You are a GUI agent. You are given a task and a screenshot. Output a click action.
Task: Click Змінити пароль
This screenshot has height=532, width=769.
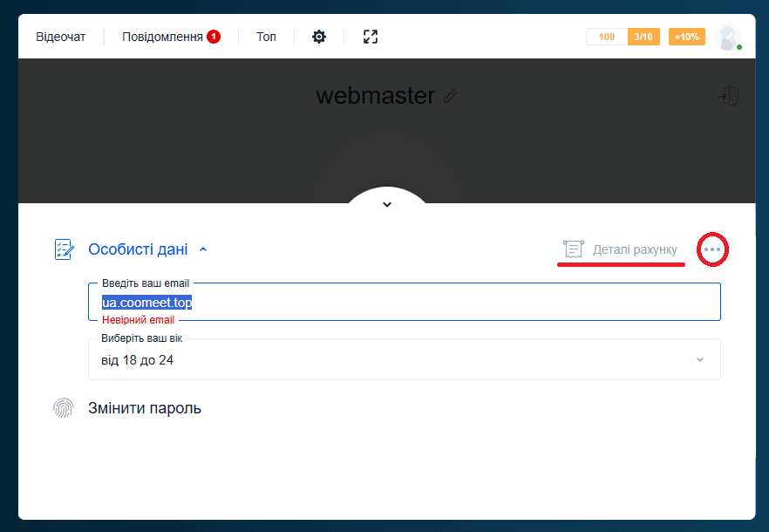(x=145, y=408)
